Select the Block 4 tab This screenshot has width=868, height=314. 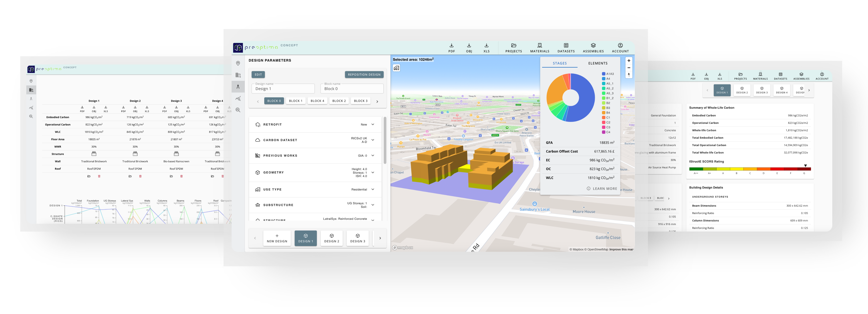(317, 101)
